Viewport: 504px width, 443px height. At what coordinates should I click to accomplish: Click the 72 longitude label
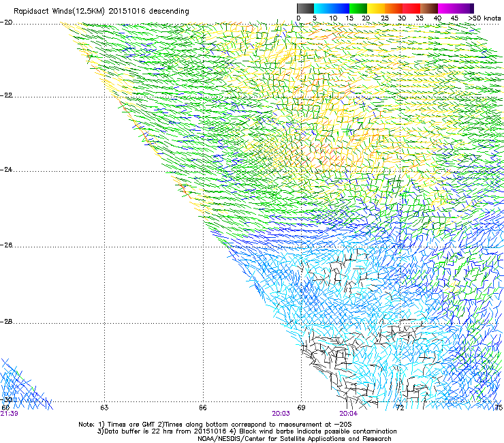pyautogui.click(x=400, y=408)
